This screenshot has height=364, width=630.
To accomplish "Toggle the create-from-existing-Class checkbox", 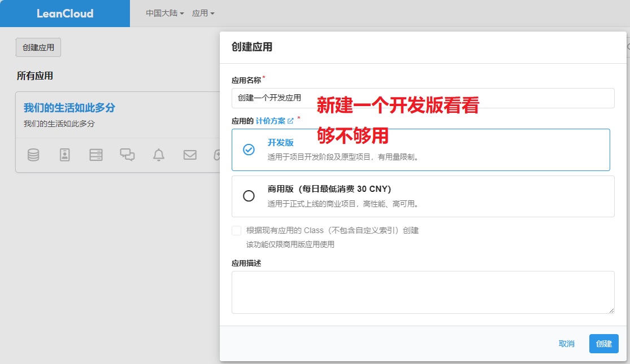I will [x=236, y=230].
